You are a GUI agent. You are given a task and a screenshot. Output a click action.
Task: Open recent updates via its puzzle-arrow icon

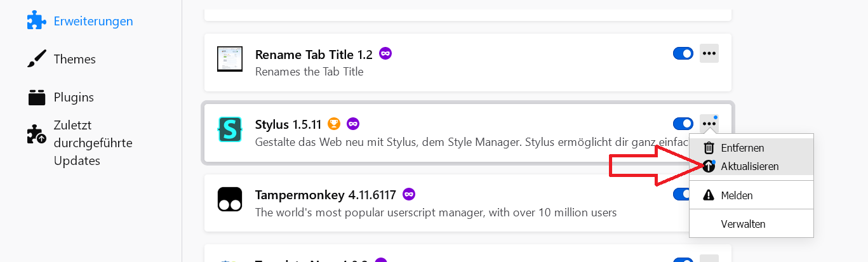[x=37, y=134]
